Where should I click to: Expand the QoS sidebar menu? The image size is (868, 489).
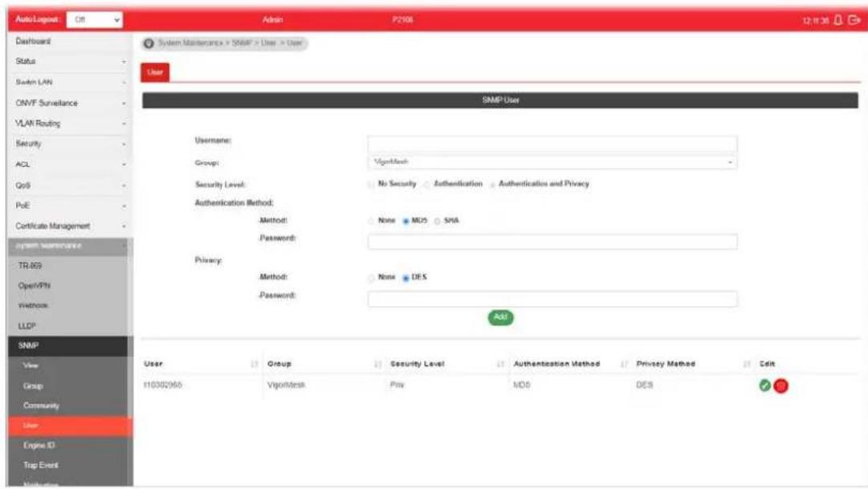point(69,185)
